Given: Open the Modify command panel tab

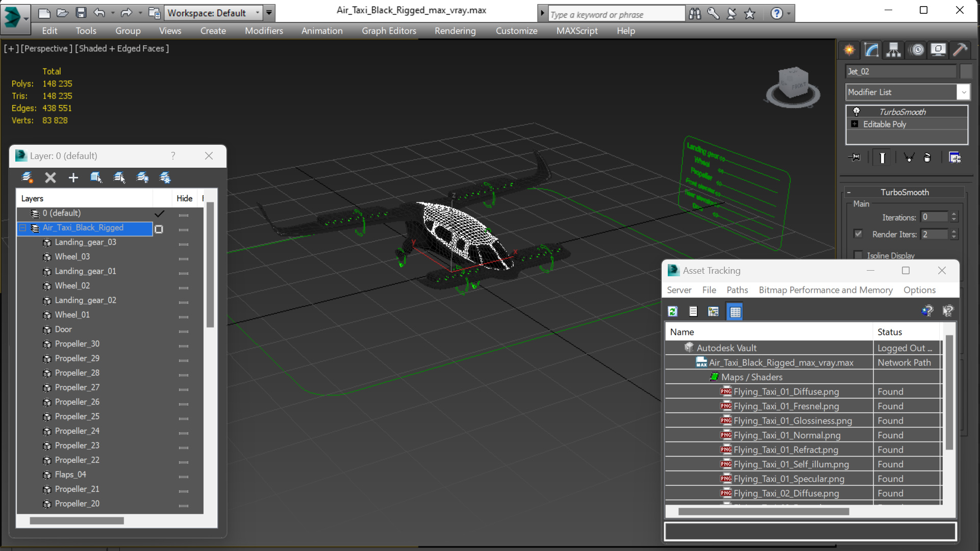Looking at the screenshot, I should tap(871, 50).
